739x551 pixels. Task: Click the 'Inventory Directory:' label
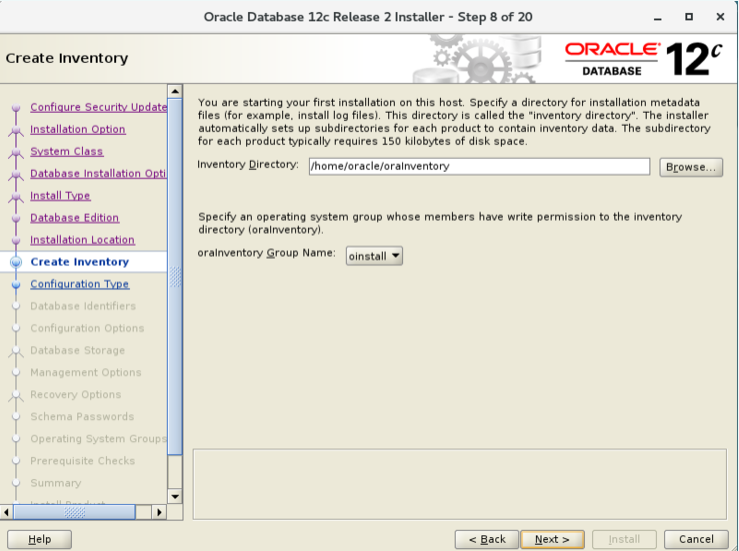248,164
